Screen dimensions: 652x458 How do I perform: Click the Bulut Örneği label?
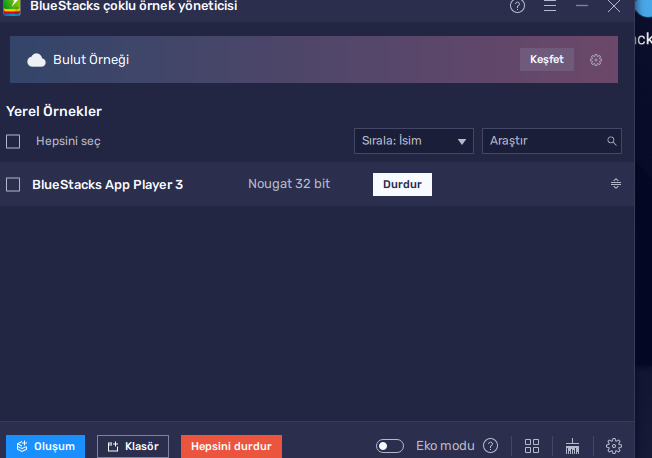click(91, 60)
